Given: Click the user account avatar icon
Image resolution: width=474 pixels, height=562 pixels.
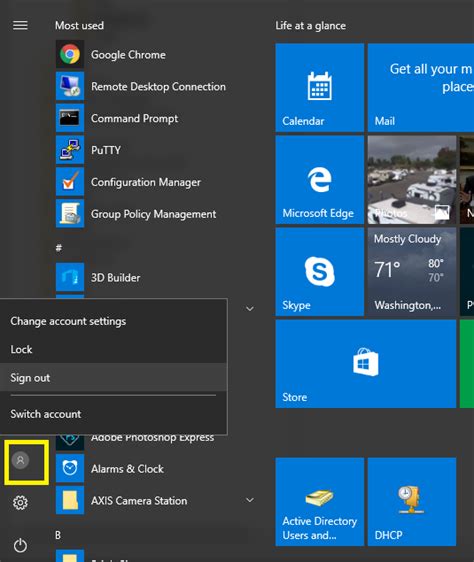Looking at the screenshot, I should click(20, 460).
